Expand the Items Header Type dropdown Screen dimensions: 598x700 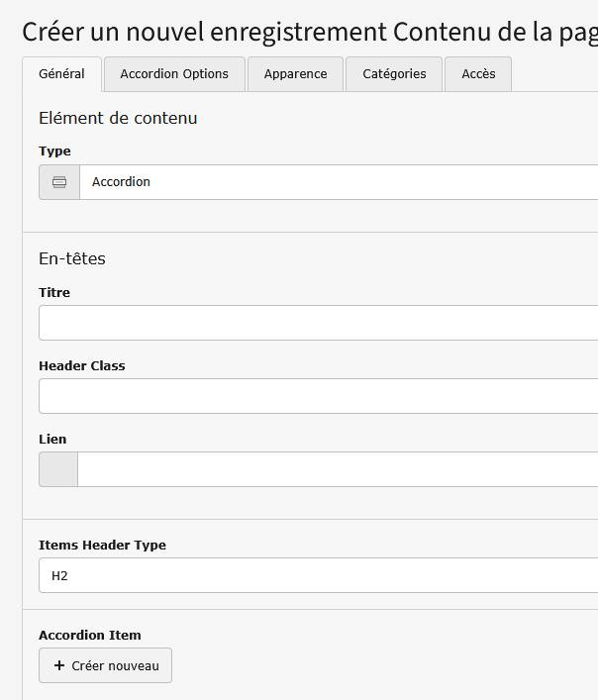[317, 575]
